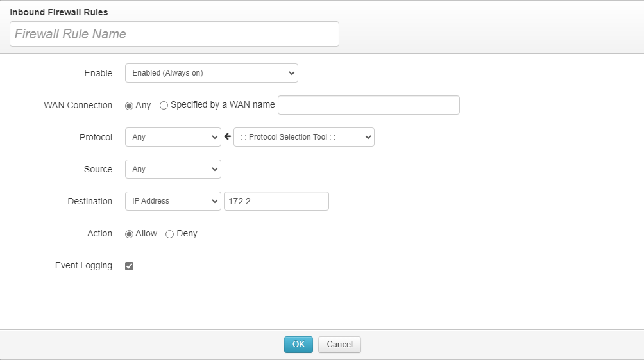644x360 pixels.
Task: Open the Enable schedule dropdown
Action: click(211, 73)
